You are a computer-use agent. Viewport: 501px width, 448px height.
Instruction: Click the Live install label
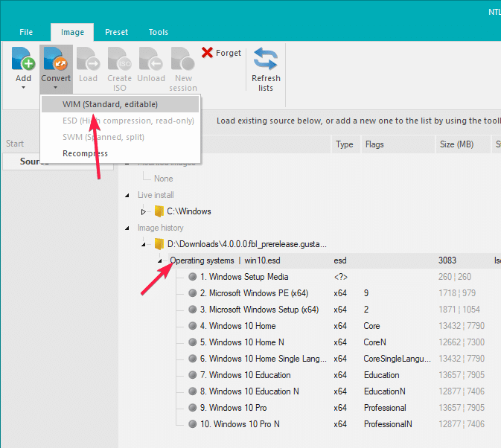[156, 195]
